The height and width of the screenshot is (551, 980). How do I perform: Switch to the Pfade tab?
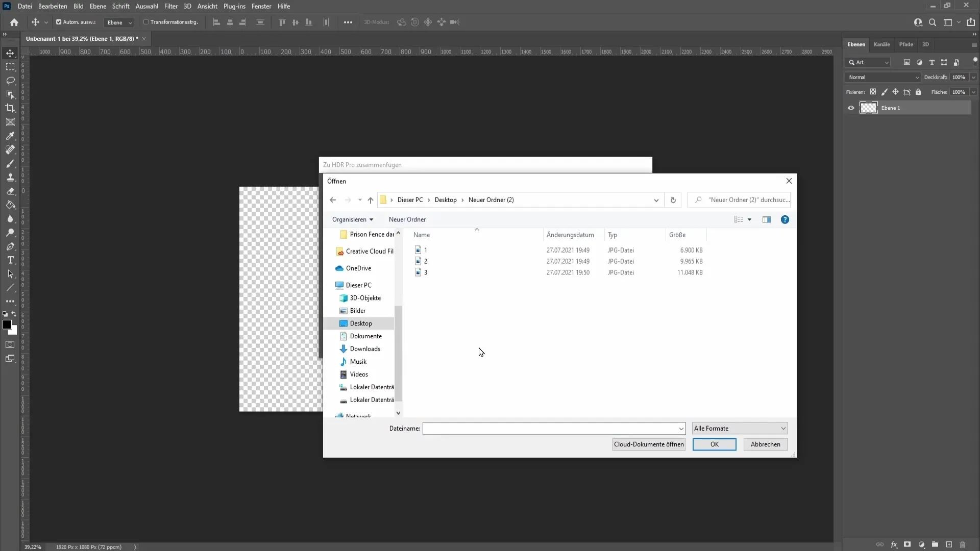coord(906,44)
